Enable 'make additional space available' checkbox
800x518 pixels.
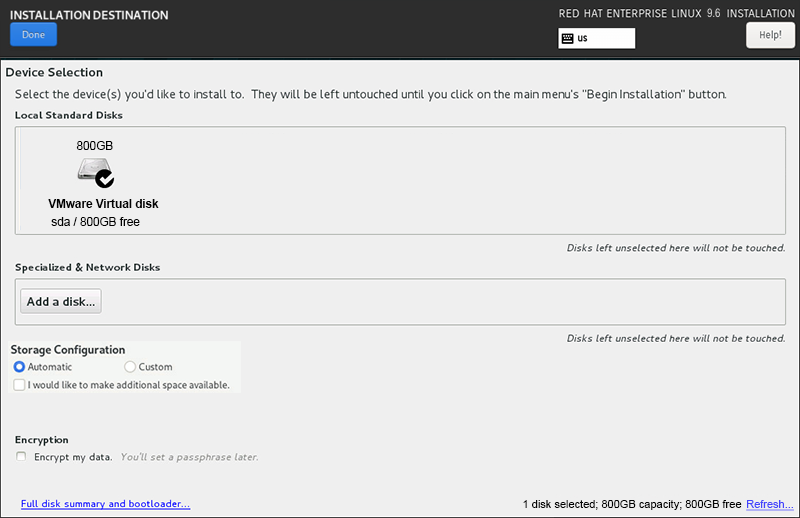(x=19, y=385)
